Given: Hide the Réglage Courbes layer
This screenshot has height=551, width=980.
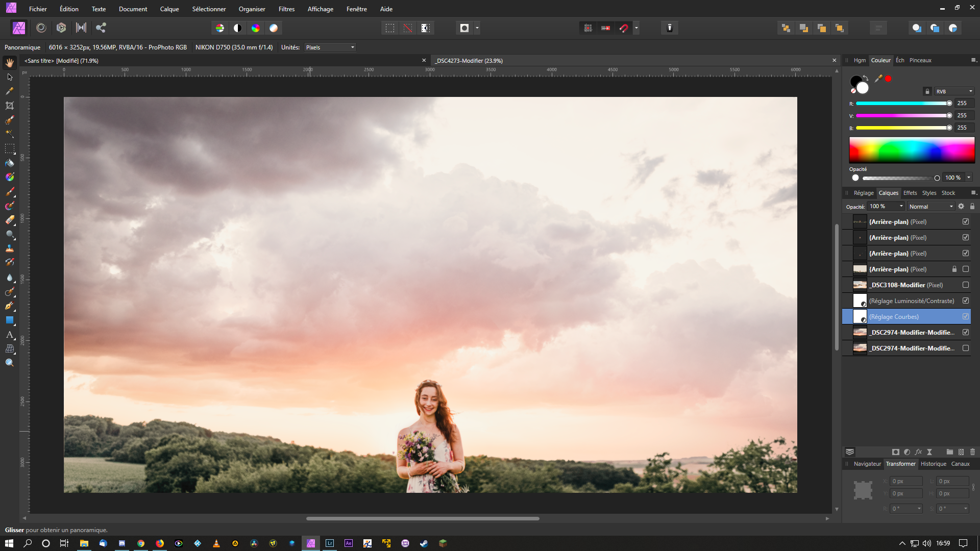Looking at the screenshot, I should (965, 317).
